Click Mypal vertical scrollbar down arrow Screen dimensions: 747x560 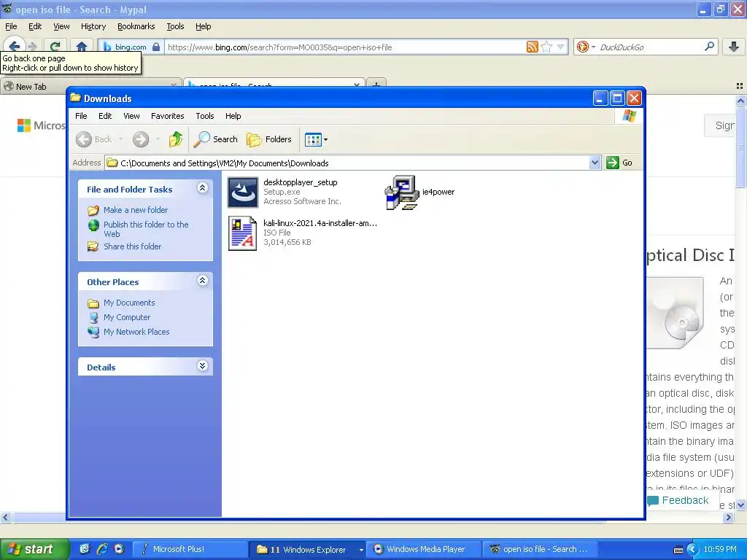(x=741, y=505)
